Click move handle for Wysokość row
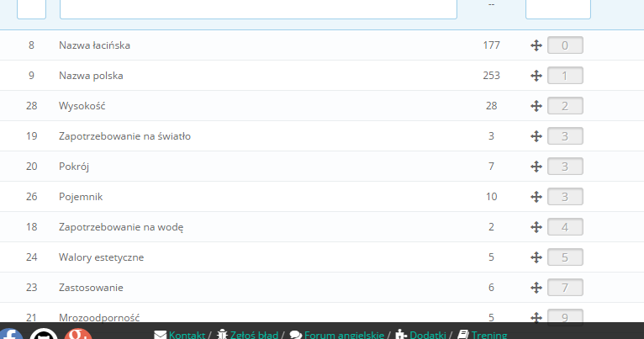Screen dimensions: 644x339 [x=536, y=106]
